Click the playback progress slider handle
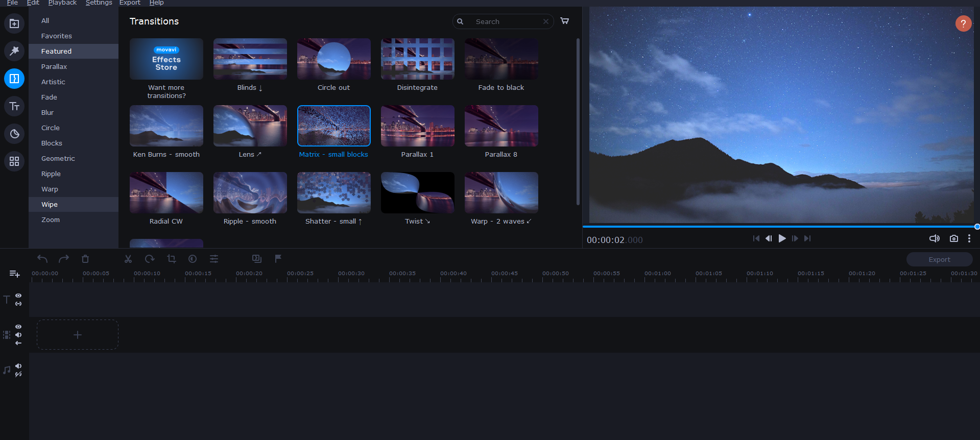980x440 pixels. 977,227
